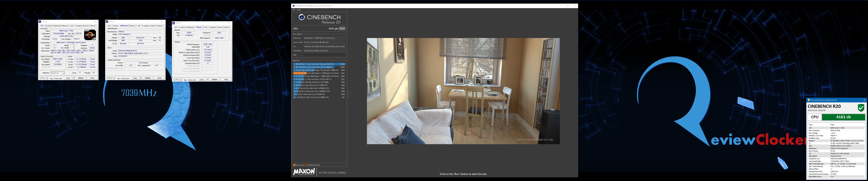The image size is (868, 181).
Task: Click Close button in CPU-Z CPU-tab window
Action: coord(92,78)
